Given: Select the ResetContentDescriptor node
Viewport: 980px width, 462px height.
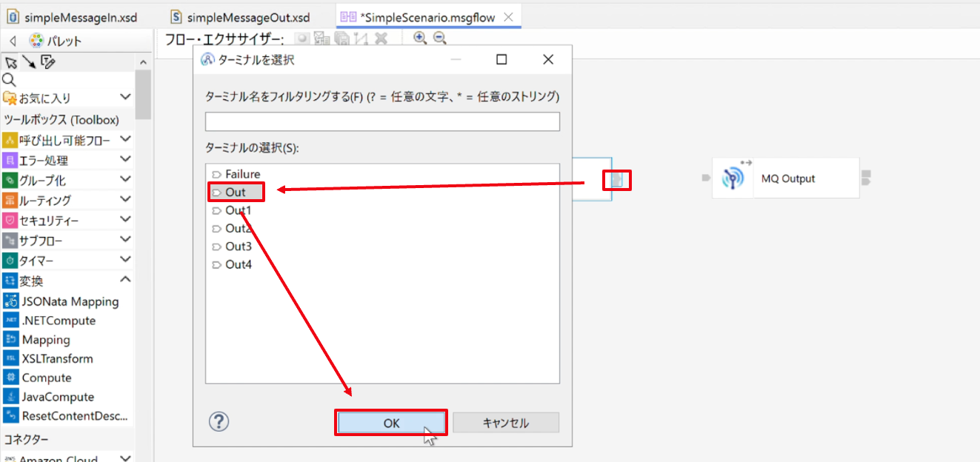Looking at the screenshot, I should [x=66, y=416].
